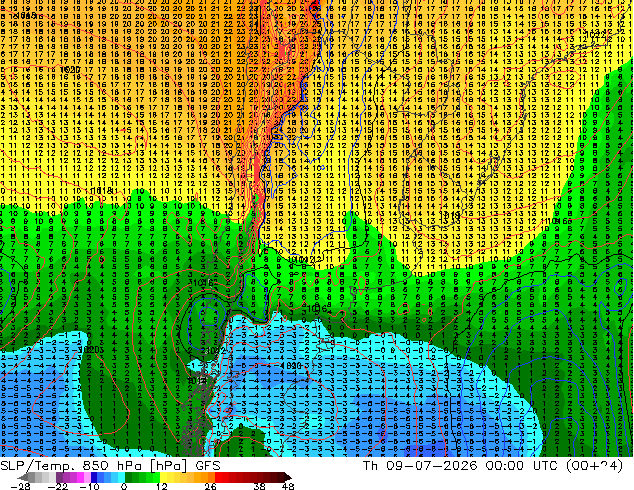Click the 'SLP/Temp. 850 hPa' chart title
Viewport: 634px width, 490px height.
tap(71, 466)
